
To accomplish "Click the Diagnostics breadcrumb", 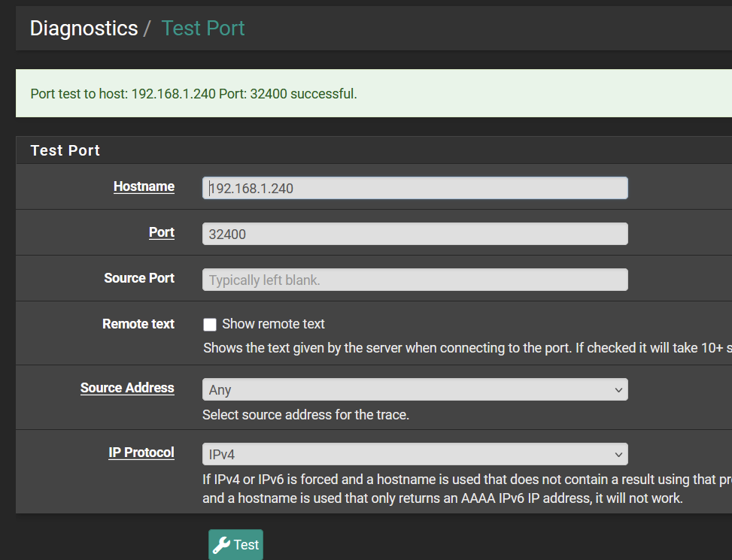I will (x=84, y=29).
